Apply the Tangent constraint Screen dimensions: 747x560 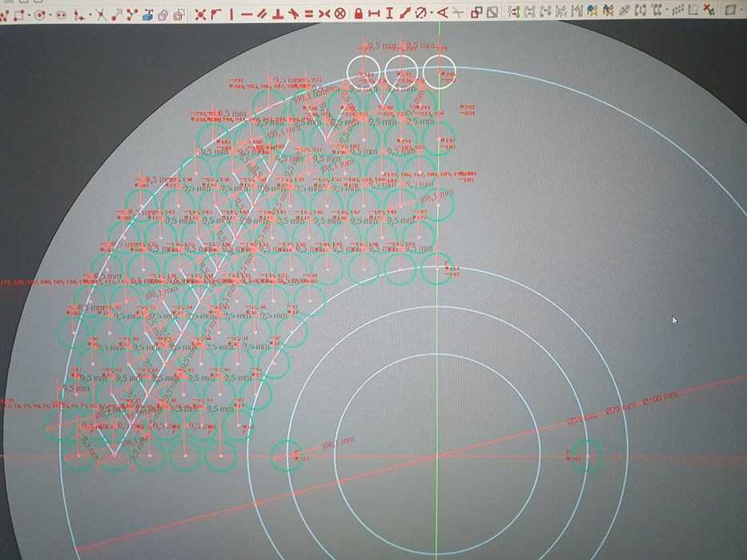click(294, 14)
